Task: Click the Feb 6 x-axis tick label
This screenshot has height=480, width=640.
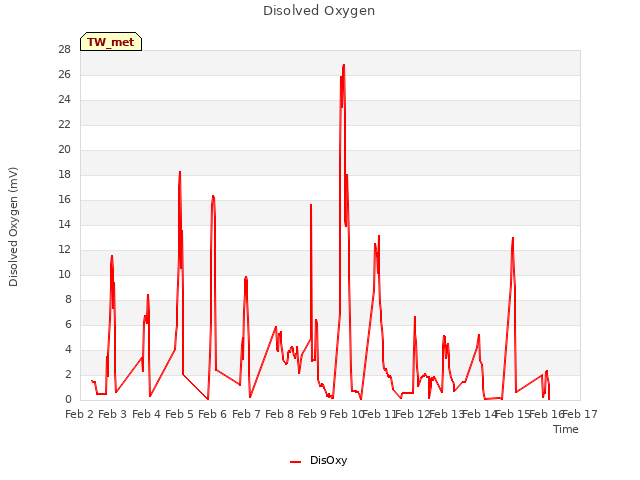Action: tap(212, 414)
